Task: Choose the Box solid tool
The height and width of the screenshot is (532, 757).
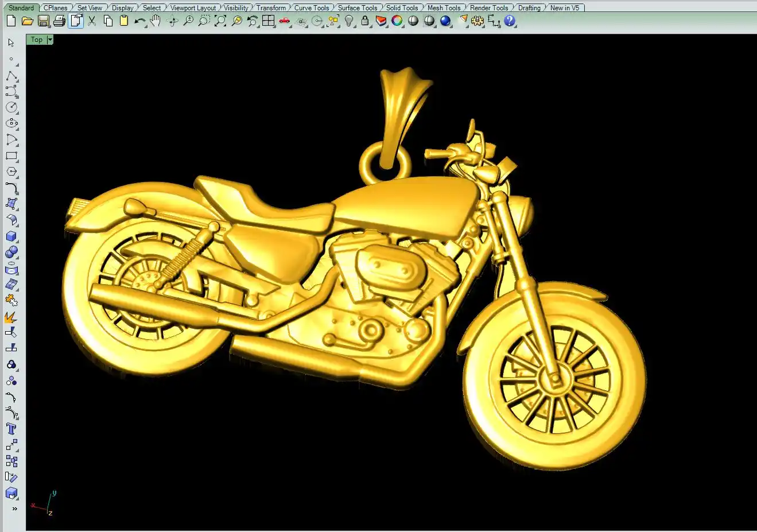Action: [x=11, y=236]
